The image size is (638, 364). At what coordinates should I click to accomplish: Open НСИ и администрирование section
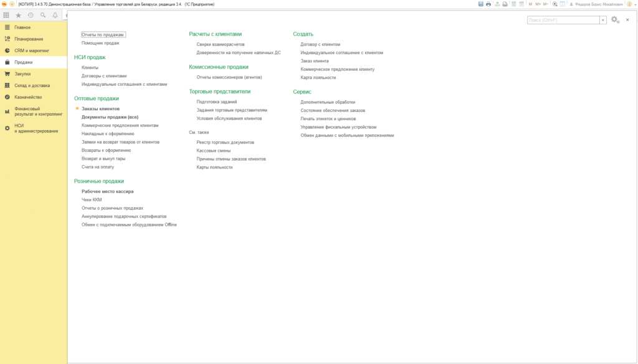[x=34, y=128]
